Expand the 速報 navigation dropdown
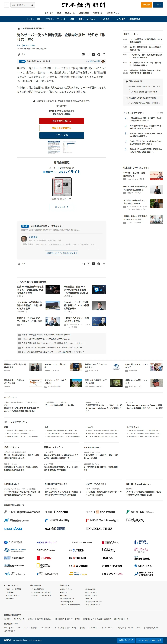This screenshot has height=644, width=167. 40,19
